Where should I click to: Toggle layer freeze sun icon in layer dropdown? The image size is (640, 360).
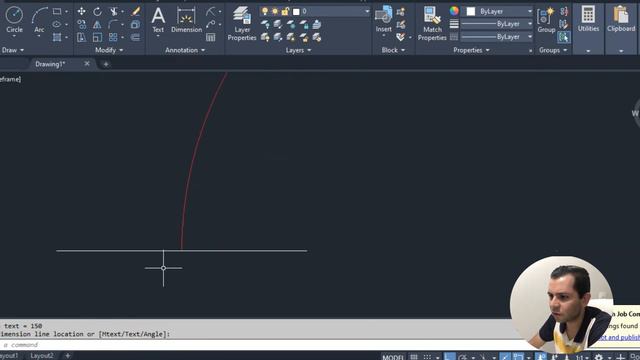(275, 11)
